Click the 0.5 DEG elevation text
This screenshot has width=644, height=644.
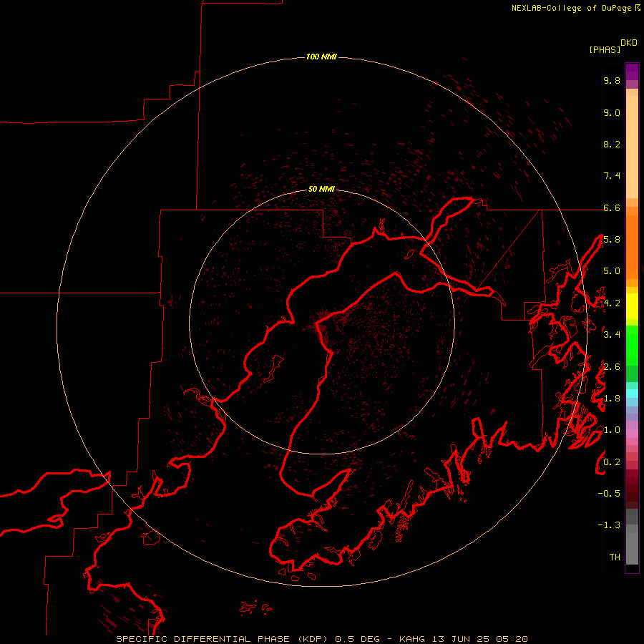coord(357,639)
